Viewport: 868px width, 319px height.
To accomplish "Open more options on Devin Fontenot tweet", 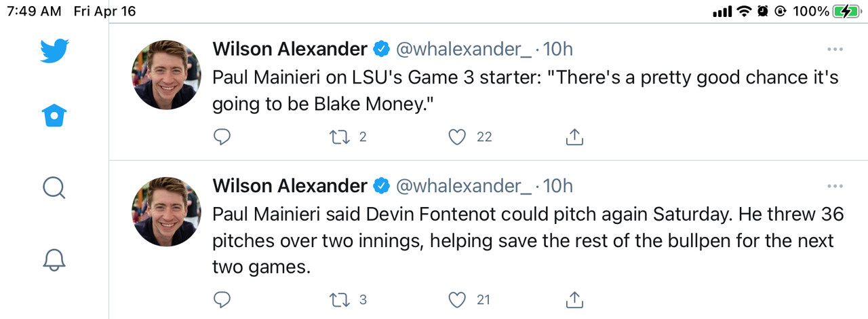I will [835, 186].
